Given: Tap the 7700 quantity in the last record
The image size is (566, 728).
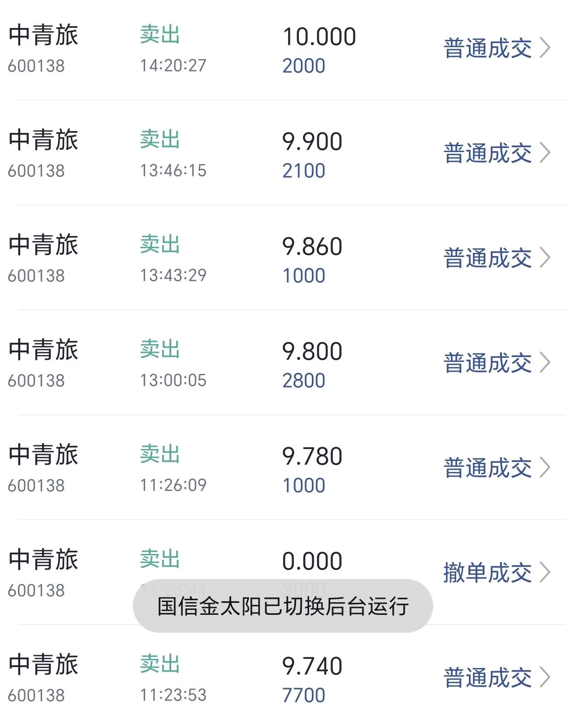Looking at the screenshot, I should (x=303, y=695).
